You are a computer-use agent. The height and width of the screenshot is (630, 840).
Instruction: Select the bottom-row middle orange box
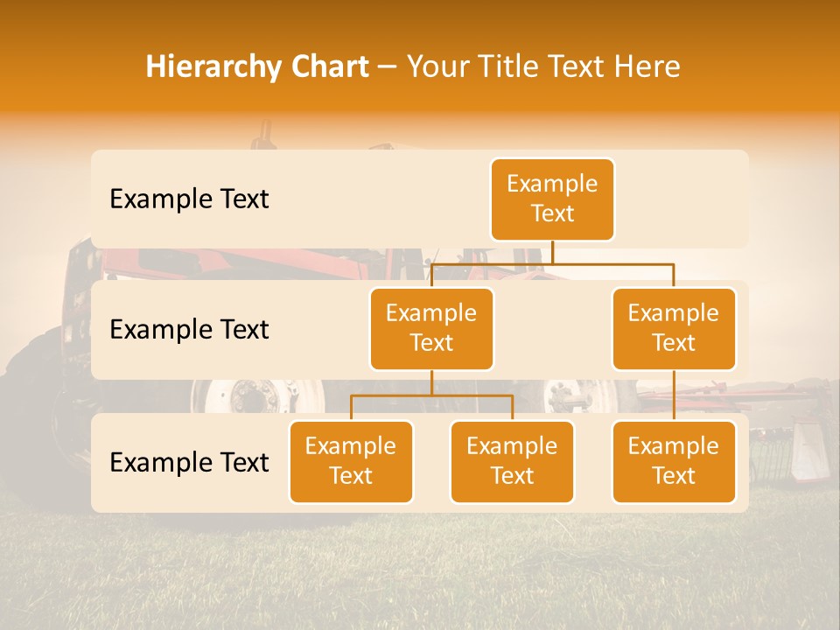[x=512, y=462]
